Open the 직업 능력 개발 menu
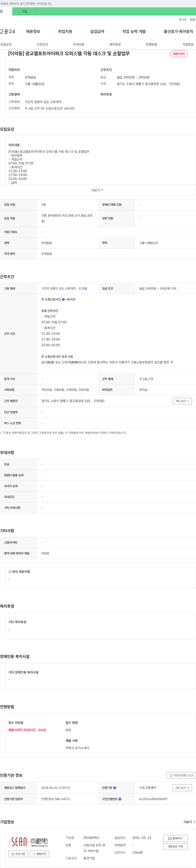Viewport: 196px width, 868px height. point(134,31)
